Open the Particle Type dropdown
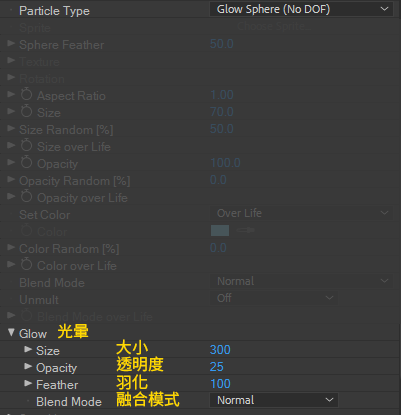This screenshot has width=401, height=415. tap(301, 9)
